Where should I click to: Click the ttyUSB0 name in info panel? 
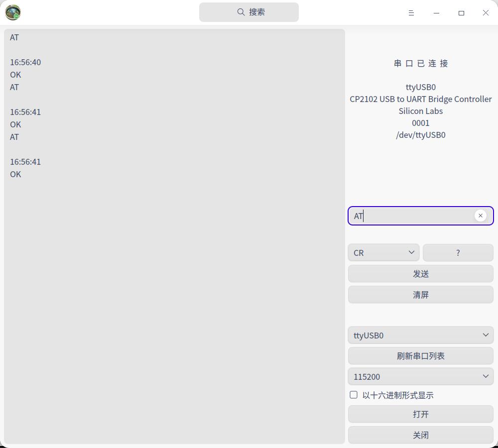(x=420, y=87)
